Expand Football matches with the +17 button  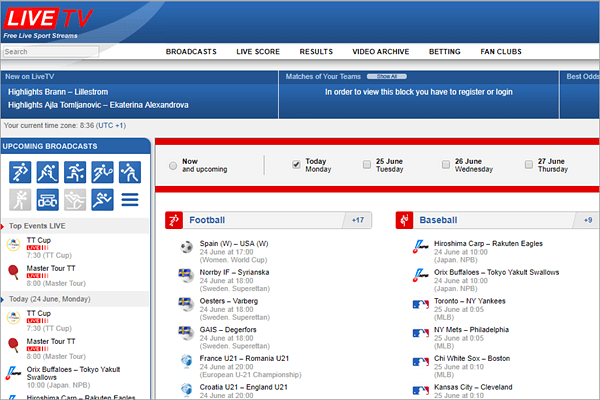357,220
